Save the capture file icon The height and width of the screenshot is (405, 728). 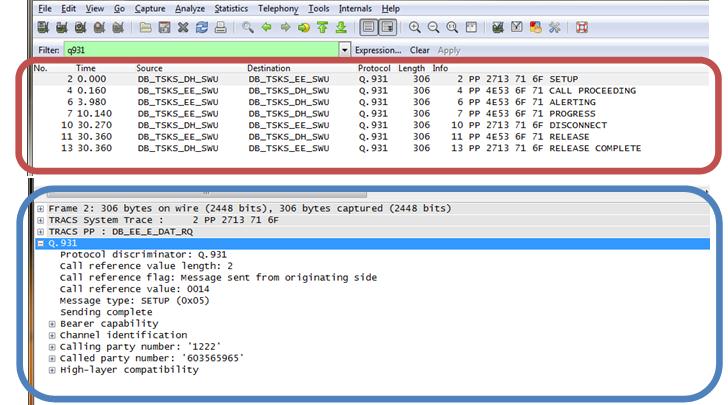pos(164,27)
